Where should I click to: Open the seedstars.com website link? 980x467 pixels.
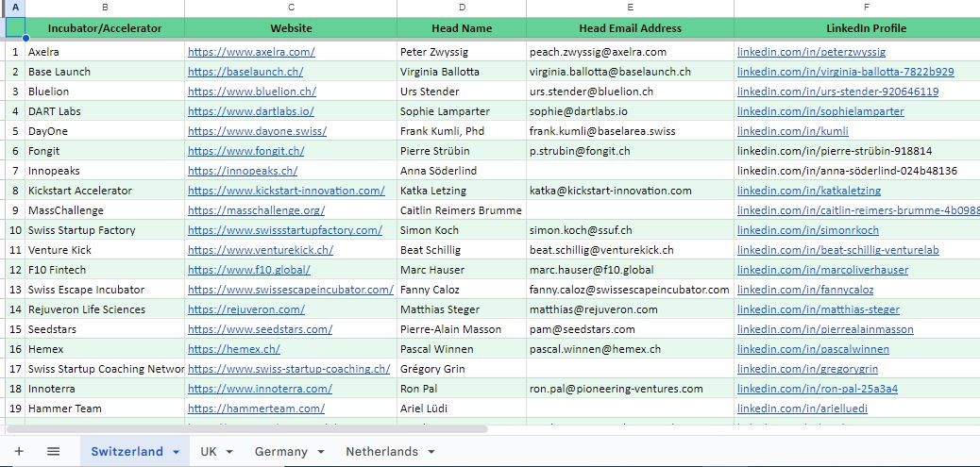[x=260, y=329]
